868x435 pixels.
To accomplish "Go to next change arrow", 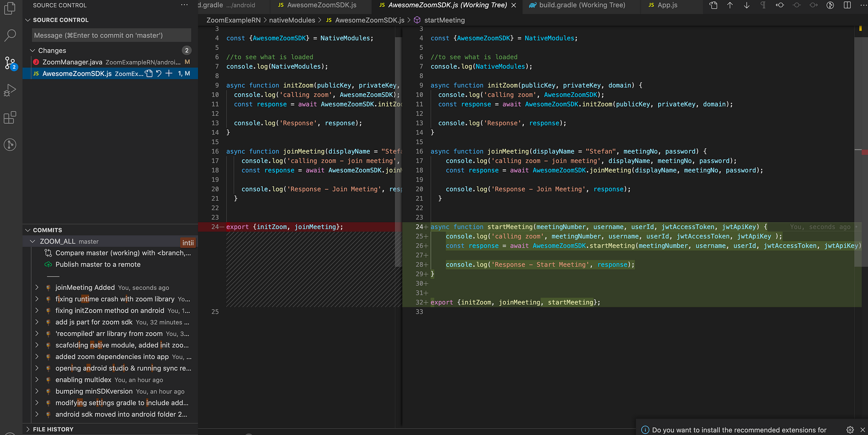I will click(746, 5).
